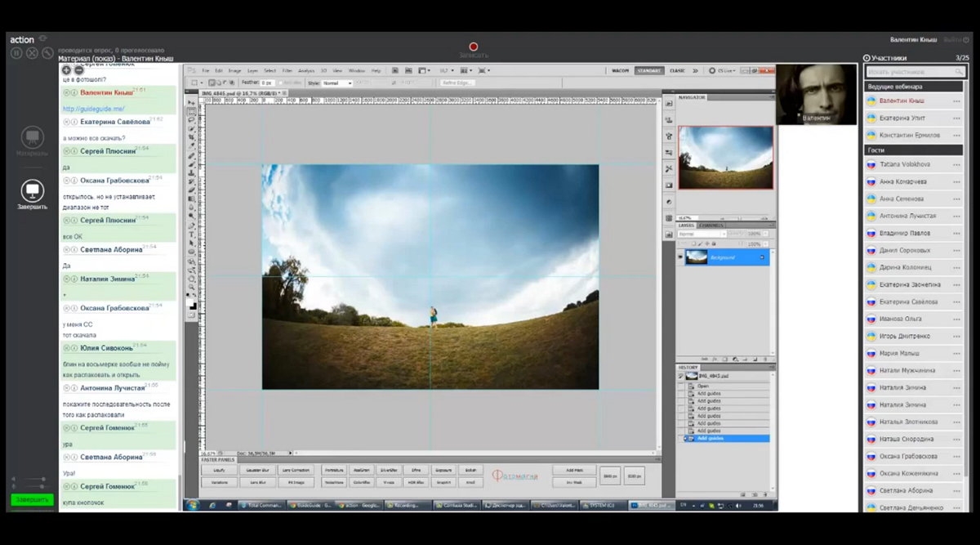
Task: Open GuideGuide browser taskbar item
Action: (x=311, y=505)
